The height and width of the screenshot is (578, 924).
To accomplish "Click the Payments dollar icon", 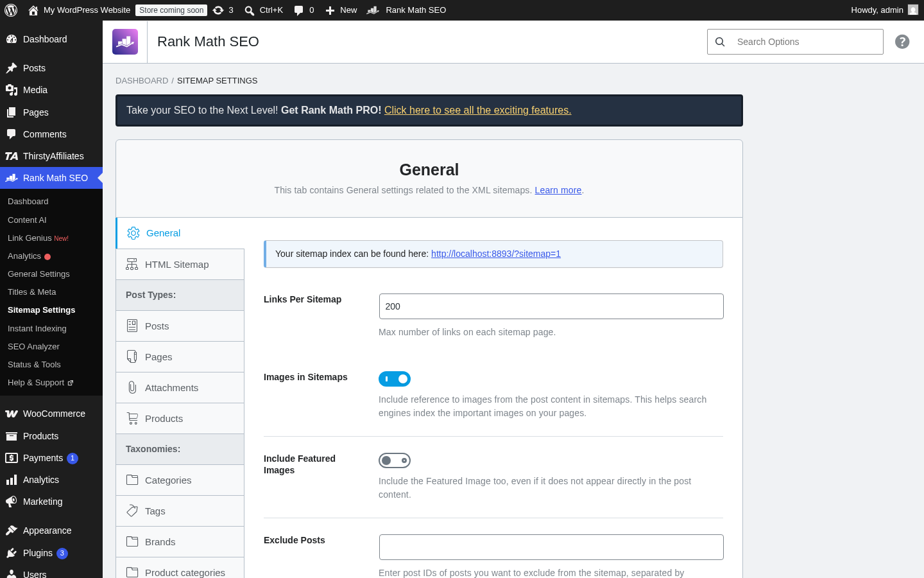I will [x=12, y=458].
